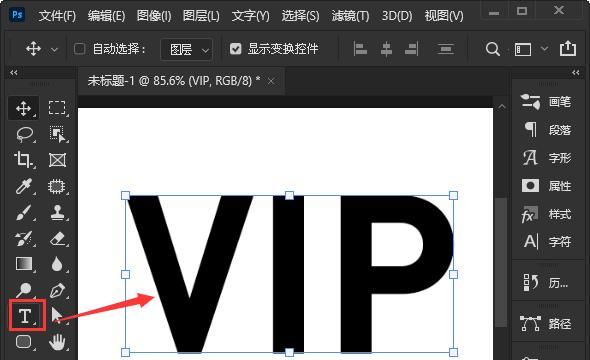
Task: Open the workspace switcher dropdown arrow
Action: [544, 49]
